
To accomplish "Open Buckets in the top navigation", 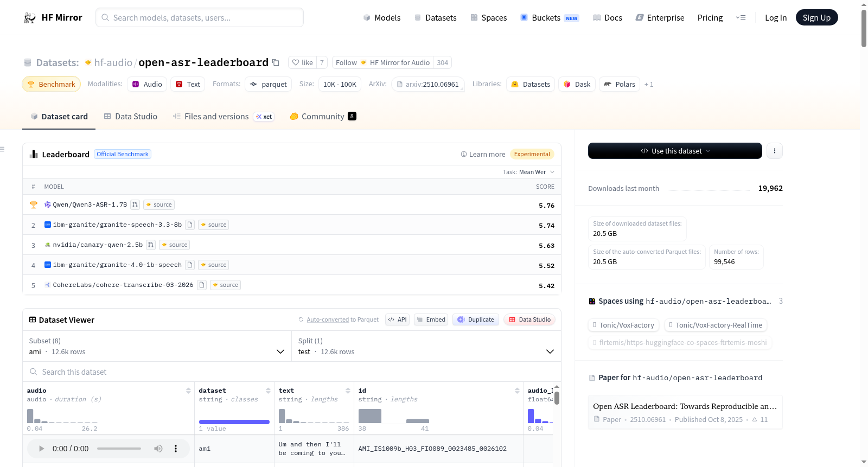I will click(x=550, y=18).
